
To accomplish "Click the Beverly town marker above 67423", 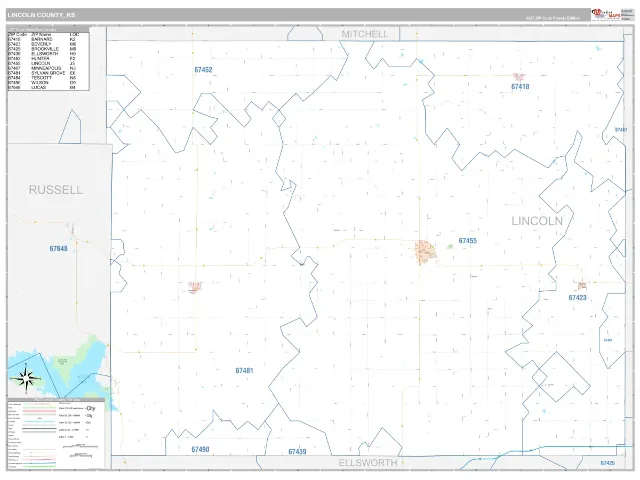I will (582, 286).
